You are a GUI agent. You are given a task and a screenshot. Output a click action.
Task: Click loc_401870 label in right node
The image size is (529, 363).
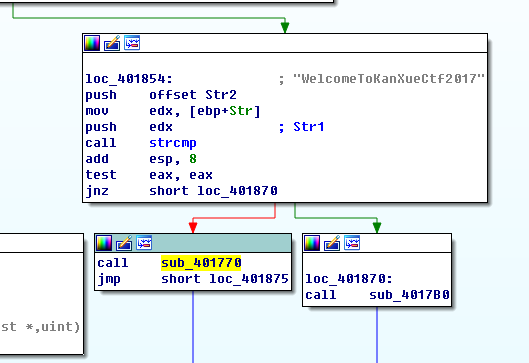point(349,279)
